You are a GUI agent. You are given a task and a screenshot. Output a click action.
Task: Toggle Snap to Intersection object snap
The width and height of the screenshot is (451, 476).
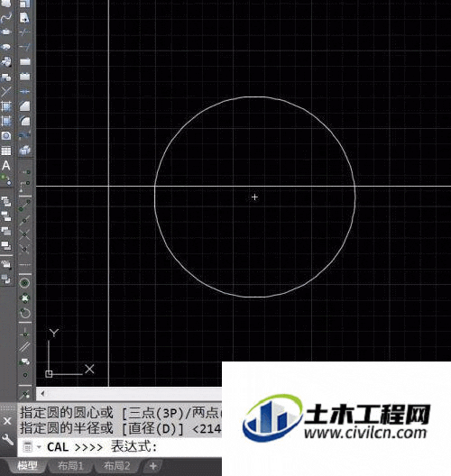25,234
